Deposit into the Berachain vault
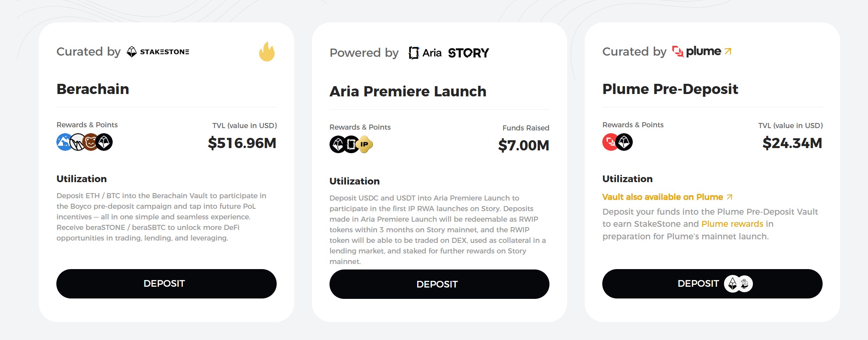This screenshot has width=868, height=340. 166,284
